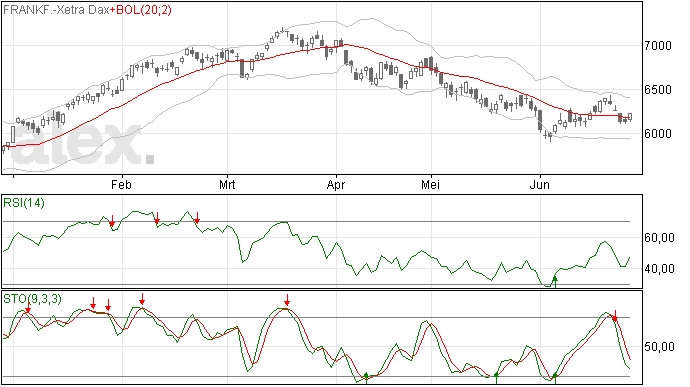Click the RSI(14) panel label
Screen dimensions: 690x387
pyautogui.click(x=24, y=203)
